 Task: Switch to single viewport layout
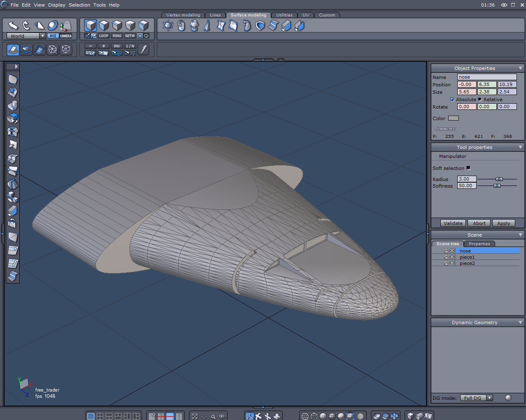click(91, 416)
